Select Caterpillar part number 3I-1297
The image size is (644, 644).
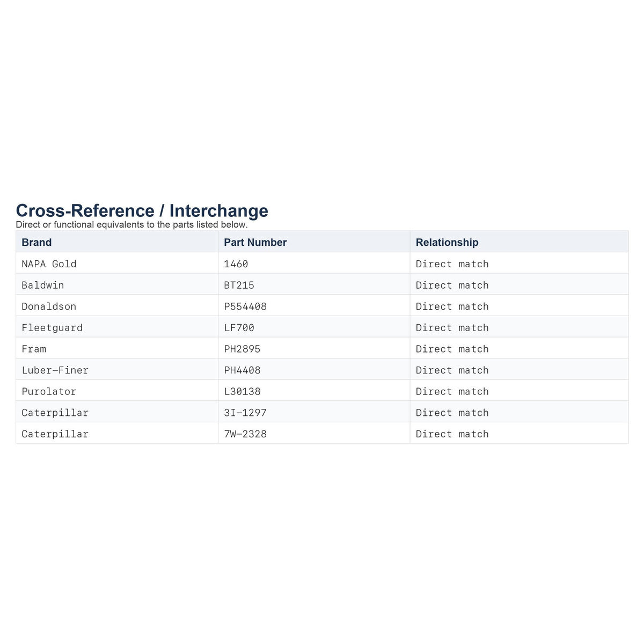tap(245, 413)
